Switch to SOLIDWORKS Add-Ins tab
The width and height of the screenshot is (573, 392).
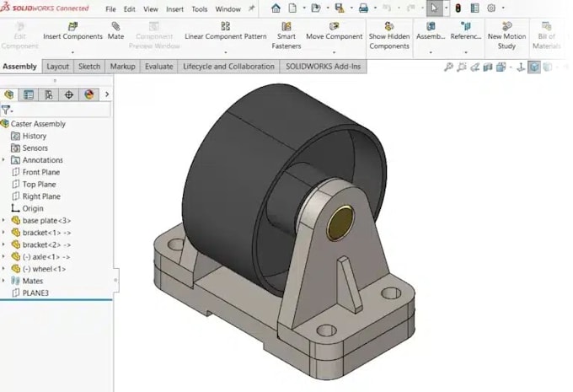[x=323, y=67]
